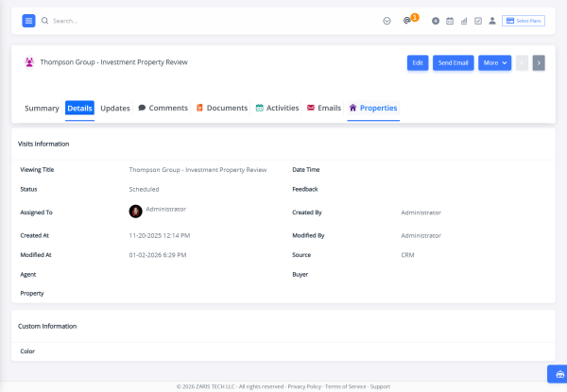Open the chat widget icon bottom right
This screenshot has width=567, height=392.
coord(559,374)
